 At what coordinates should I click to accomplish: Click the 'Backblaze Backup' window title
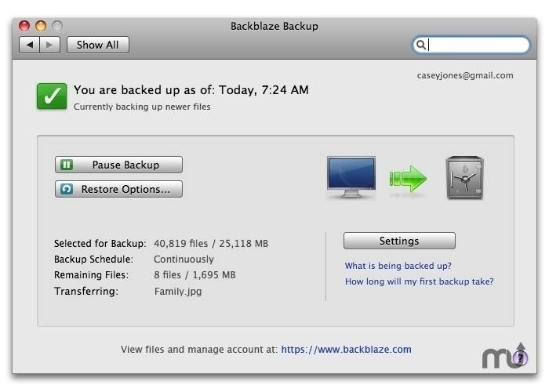pos(274,26)
